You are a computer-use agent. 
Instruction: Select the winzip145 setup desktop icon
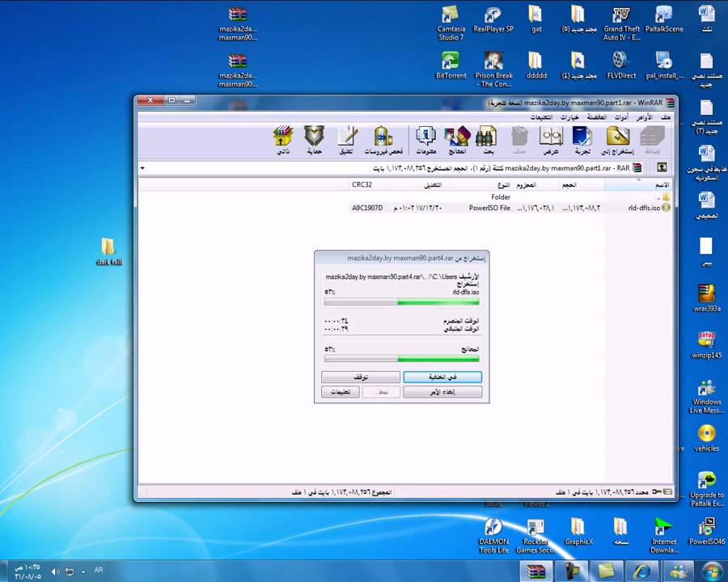[706, 345]
